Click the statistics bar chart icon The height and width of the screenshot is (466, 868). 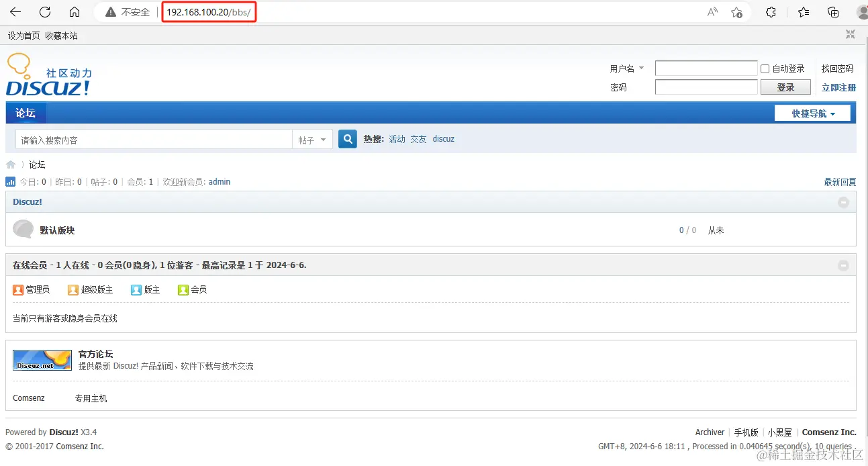tap(10, 182)
